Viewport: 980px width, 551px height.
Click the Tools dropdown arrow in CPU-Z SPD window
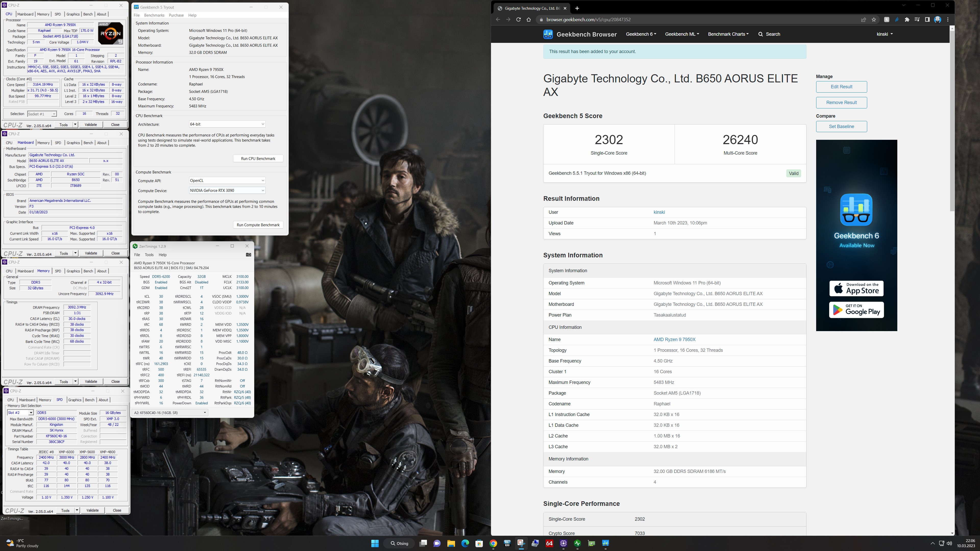pos(77,511)
